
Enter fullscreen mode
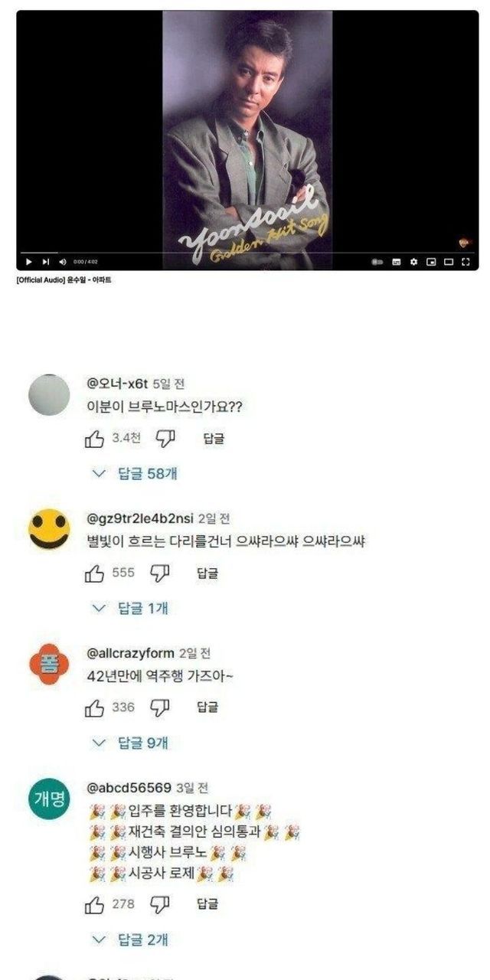point(465,262)
